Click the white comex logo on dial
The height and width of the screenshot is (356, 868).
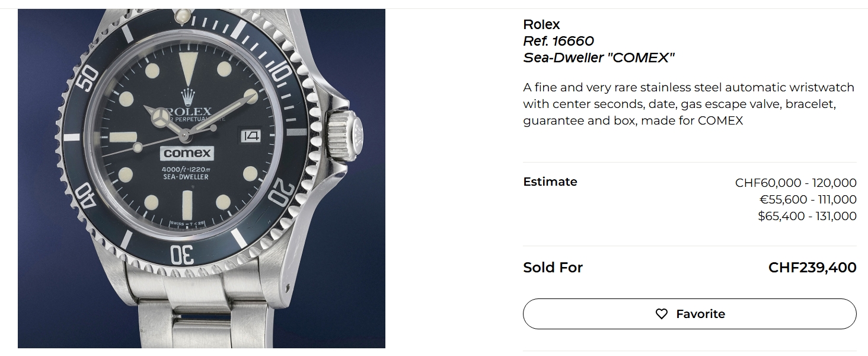tap(187, 153)
